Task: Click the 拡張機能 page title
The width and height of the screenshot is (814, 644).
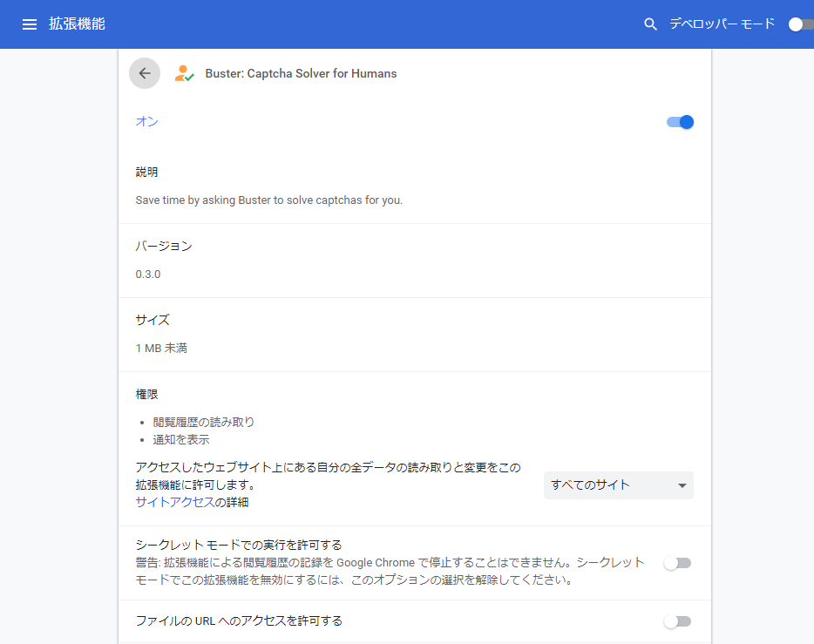Action: tap(77, 24)
